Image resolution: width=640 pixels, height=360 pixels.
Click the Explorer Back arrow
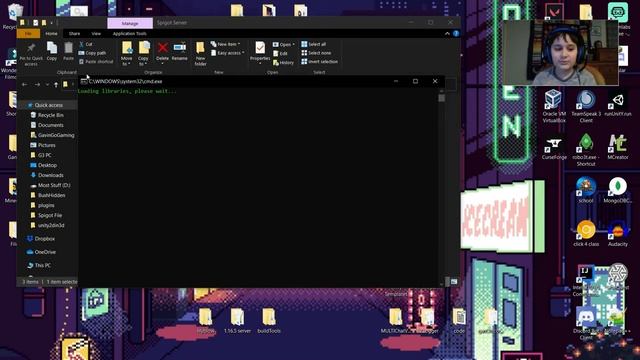point(25,84)
